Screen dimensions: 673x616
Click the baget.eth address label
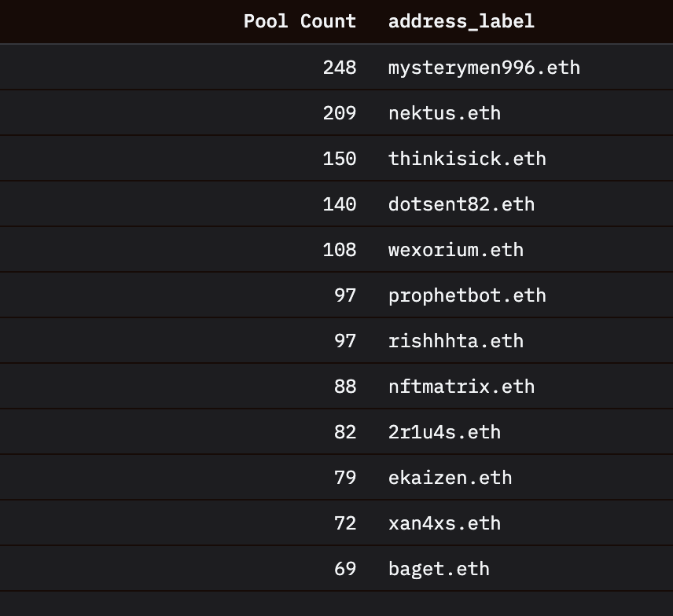[x=439, y=569]
